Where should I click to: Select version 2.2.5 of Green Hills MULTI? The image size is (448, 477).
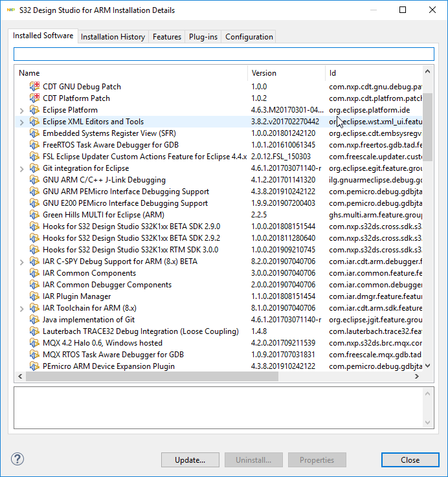tap(259, 215)
